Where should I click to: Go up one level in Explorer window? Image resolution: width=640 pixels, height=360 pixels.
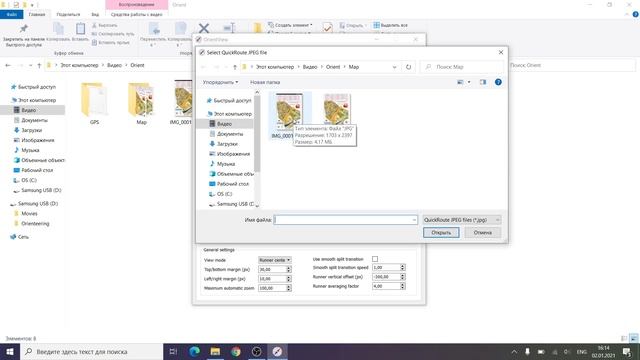click(x=39, y=65)
